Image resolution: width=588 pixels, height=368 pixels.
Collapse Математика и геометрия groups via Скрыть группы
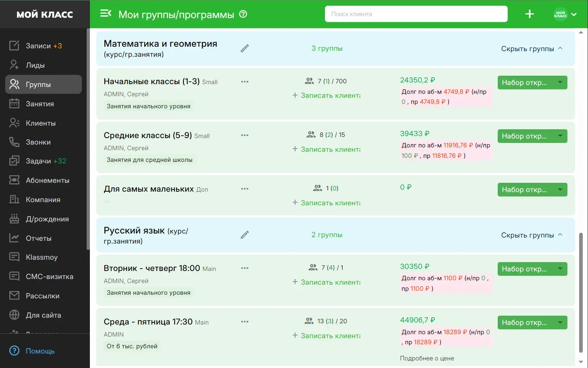(x=532, y=49)
